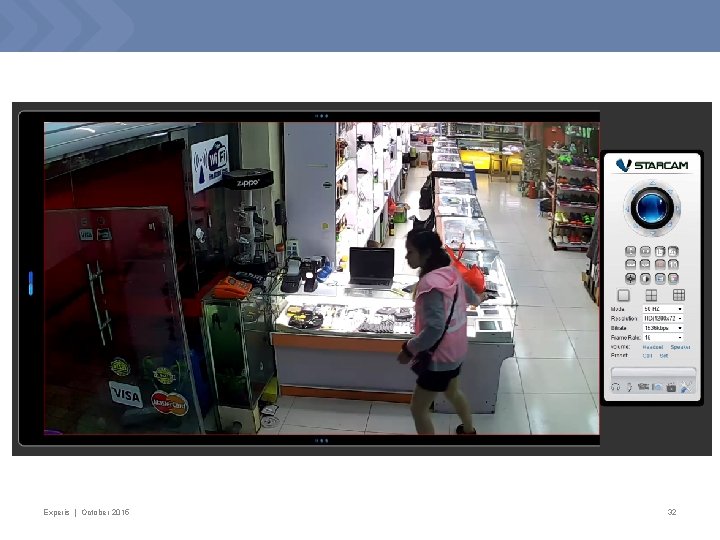Open the Resolution dropdown
Viewport: 720px width, 540px height.
[x=663, y=318]
